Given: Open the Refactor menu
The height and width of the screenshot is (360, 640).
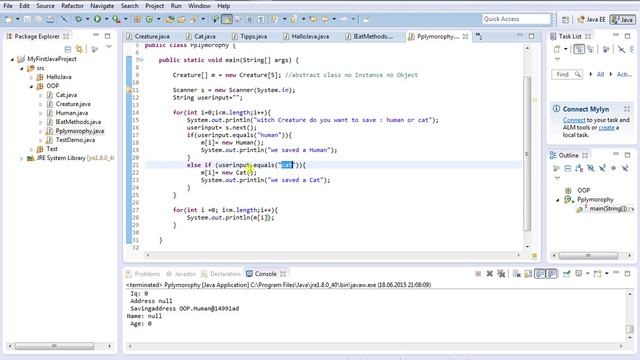Looking at the screenshot, I should pyautogui.click(x=72, y=6).
